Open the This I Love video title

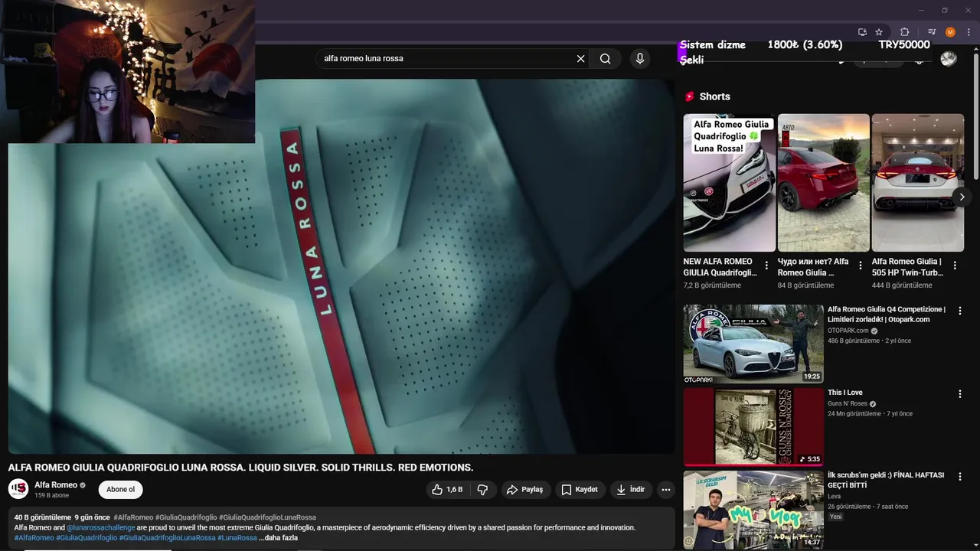(845, 393)
